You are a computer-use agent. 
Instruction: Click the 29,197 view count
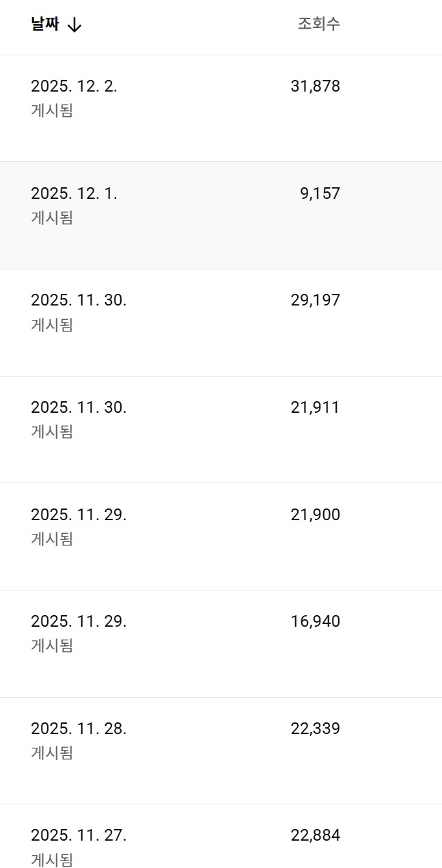point(315,300)
